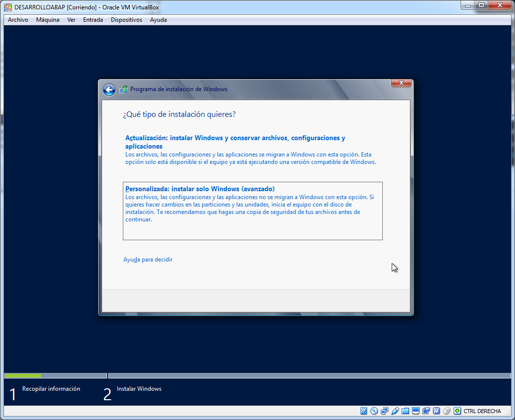The height and width of the screenshot is (420, 515).
Task: Click the mouse integration status icon
Action: 447,411
